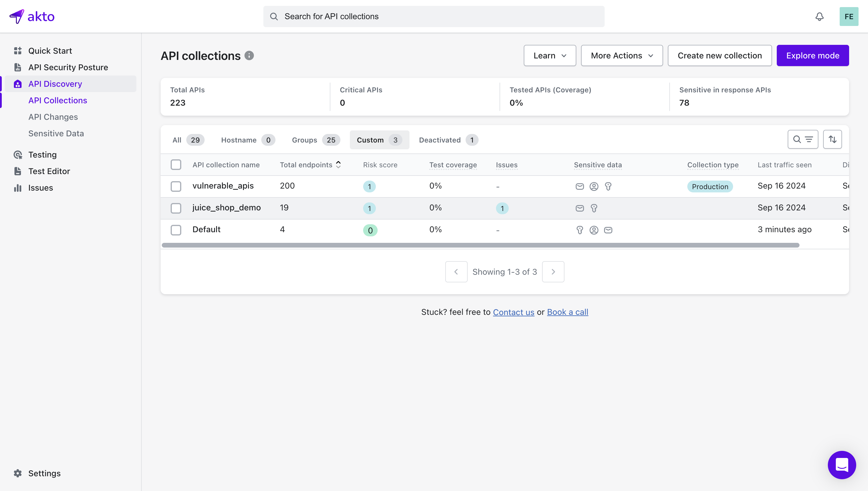Toggle the select-all header checkbox

[x=176, y=165]
